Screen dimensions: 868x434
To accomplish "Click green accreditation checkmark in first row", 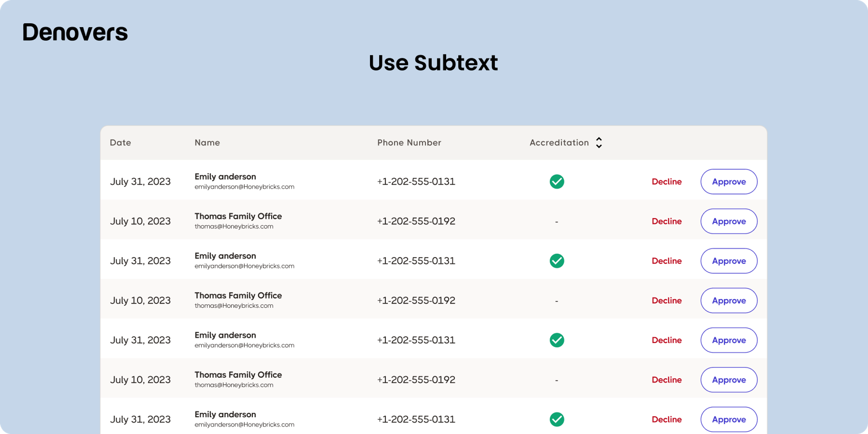I will pyautogui.click(x=557, y=182).
